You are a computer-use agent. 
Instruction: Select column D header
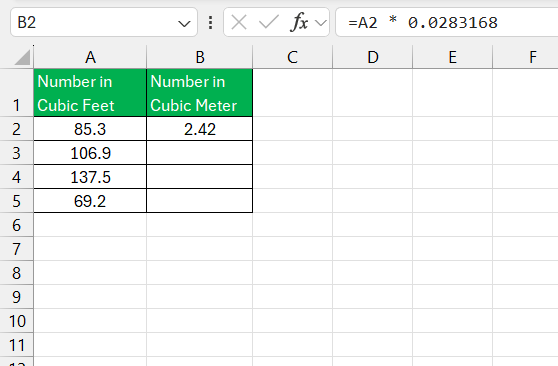click(373, 57)
